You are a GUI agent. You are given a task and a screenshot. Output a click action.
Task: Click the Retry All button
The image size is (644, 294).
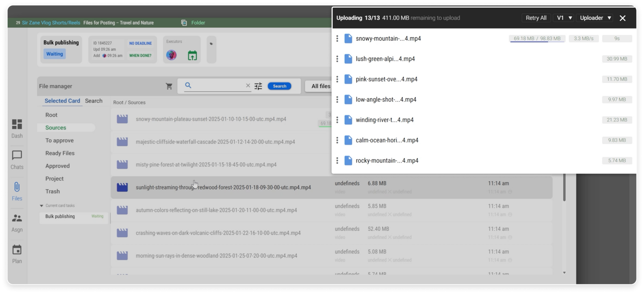coord(536,18)
